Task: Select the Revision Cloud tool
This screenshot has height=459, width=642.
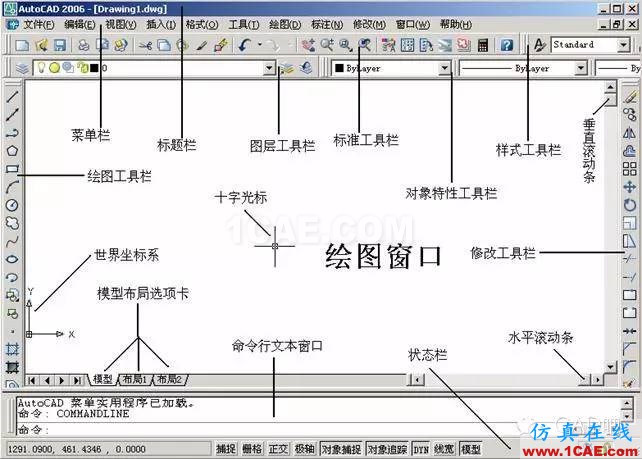Action: (12, 223)
